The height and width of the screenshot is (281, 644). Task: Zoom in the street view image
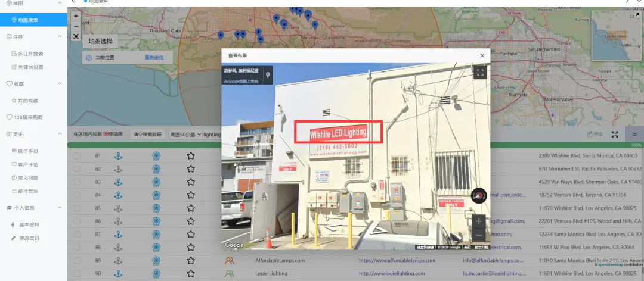479,221
